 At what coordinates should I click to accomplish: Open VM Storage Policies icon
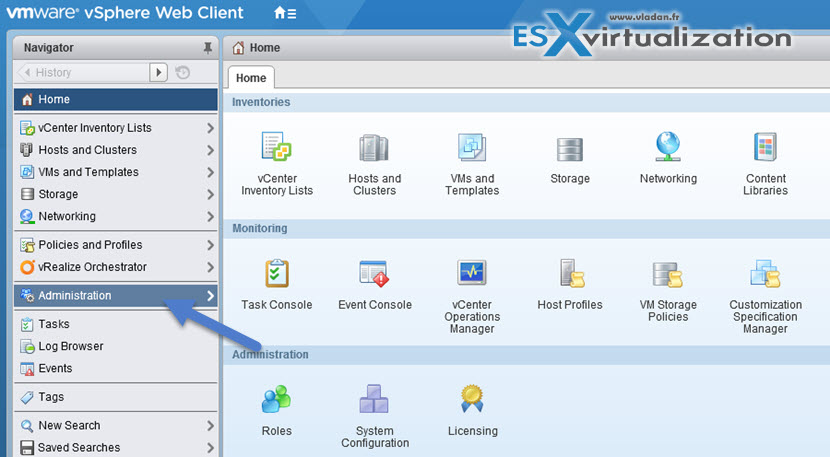[667, 274]
